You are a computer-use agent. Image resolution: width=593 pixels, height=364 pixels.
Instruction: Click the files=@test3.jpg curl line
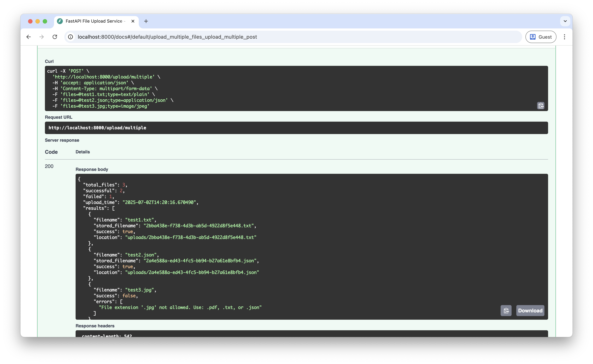(101, 106)
